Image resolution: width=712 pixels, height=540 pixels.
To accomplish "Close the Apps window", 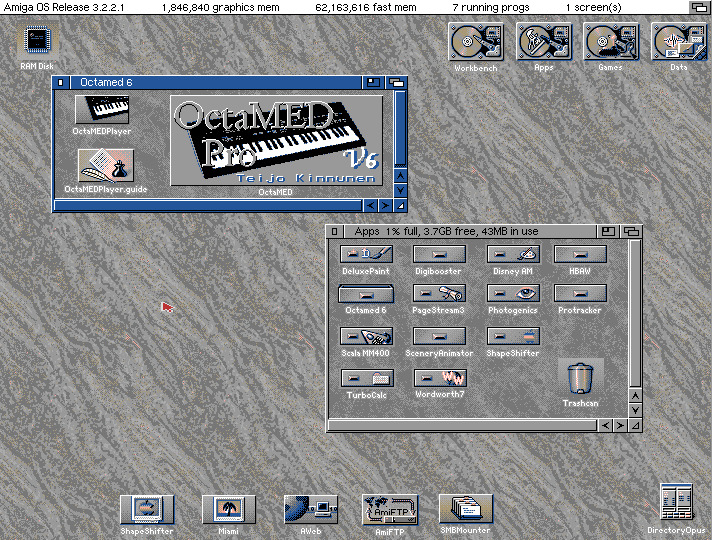I will (x=335, y=232).
